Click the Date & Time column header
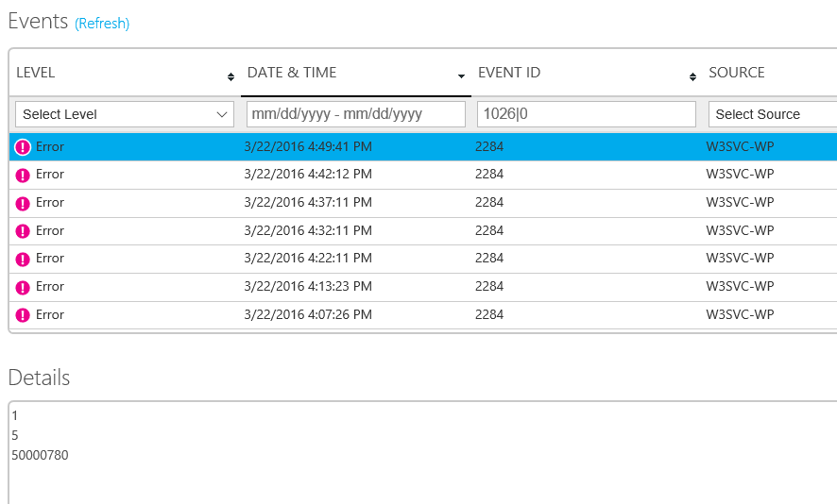Viewport: 837px width, 504px height. 292,73
